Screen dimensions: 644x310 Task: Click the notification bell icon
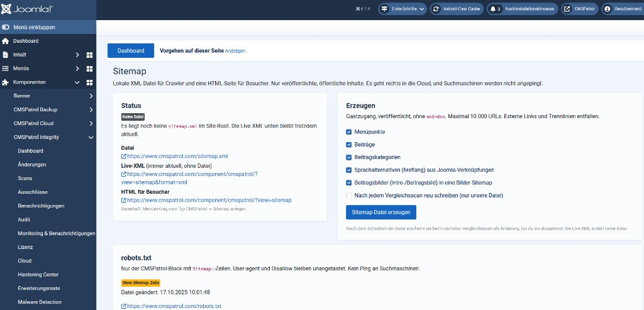coord(493,9)
